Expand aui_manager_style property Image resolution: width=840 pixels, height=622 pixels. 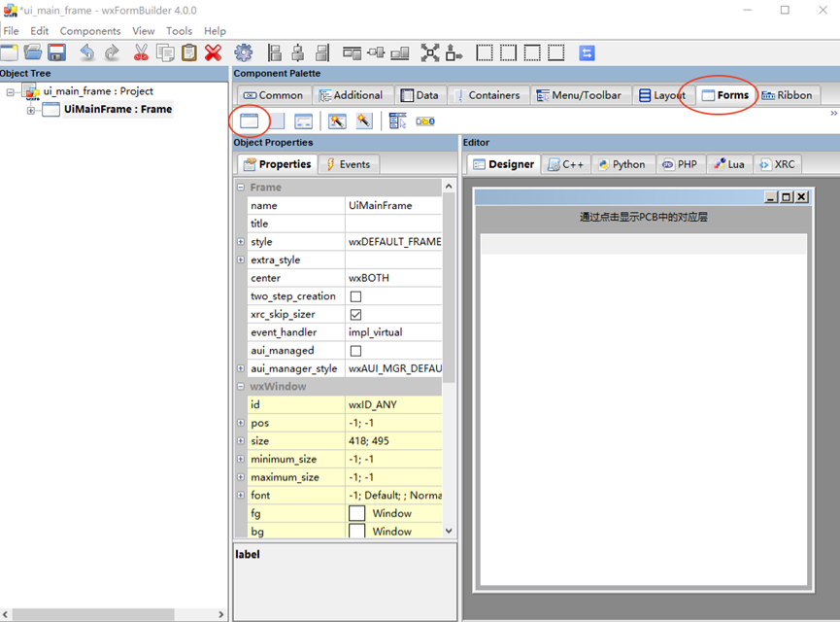pyautogui.click(x=241, y=368)
